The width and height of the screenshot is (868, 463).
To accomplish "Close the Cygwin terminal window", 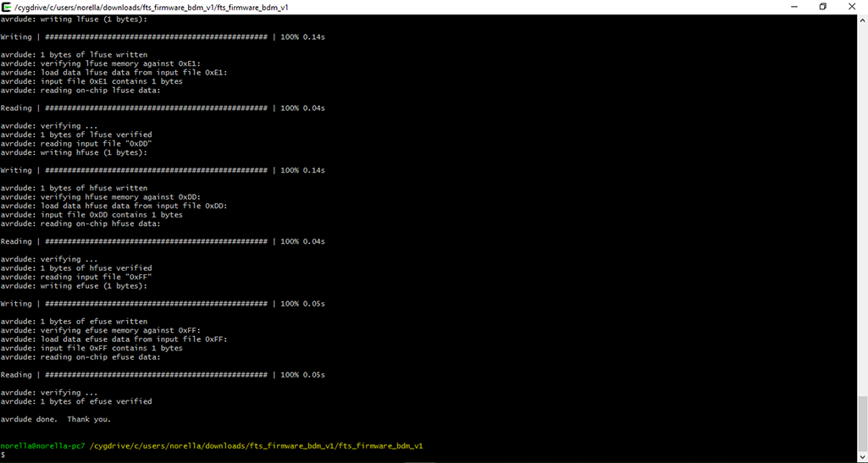I will (x=852, y=7).
